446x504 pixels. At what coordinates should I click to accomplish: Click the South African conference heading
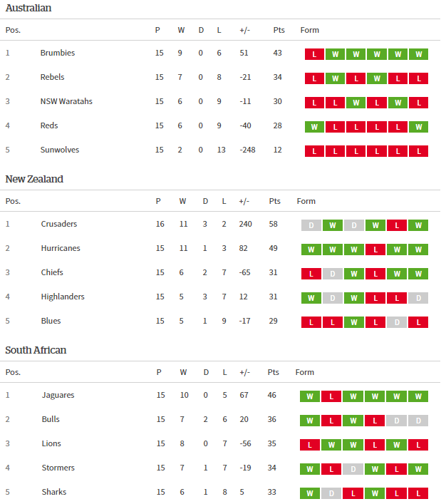tap(36, 350)
